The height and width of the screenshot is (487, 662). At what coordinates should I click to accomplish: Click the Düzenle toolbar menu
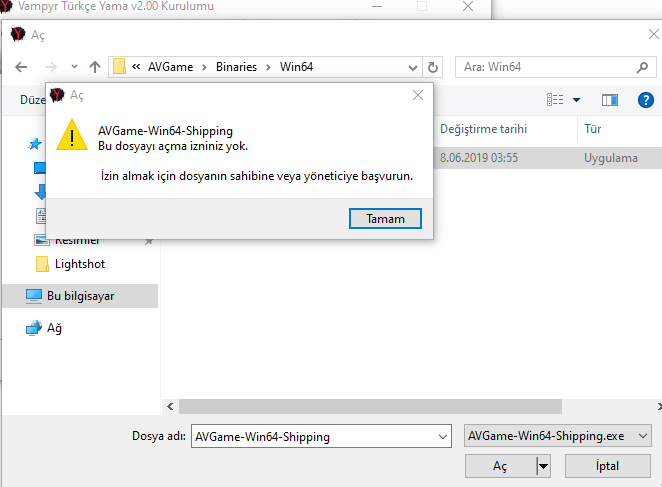pyautogui.click(x=33, y=100)
